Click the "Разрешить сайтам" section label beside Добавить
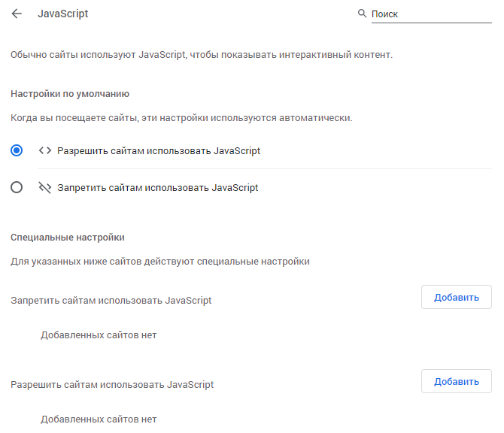The image size is (504, 433). click(112, 384)
